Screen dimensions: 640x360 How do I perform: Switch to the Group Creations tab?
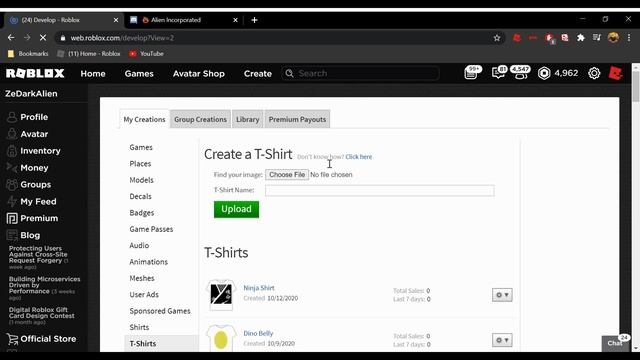200,119
